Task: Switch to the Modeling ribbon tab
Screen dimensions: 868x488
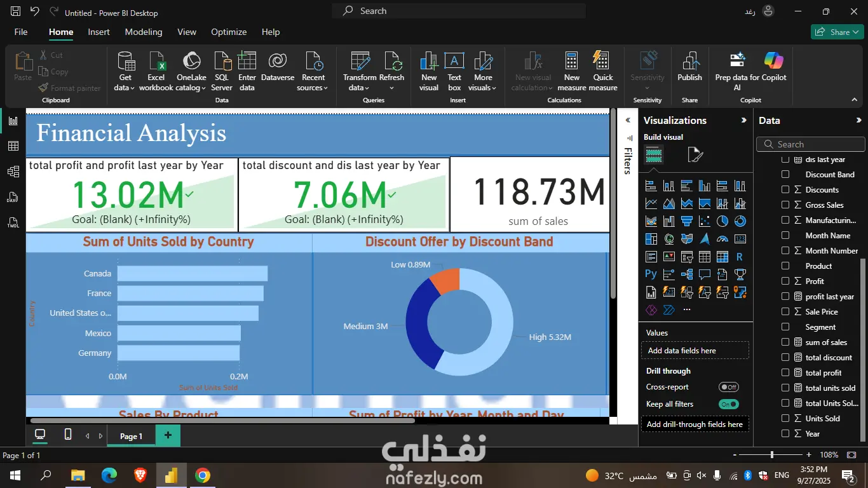Action: pos(144,32)
